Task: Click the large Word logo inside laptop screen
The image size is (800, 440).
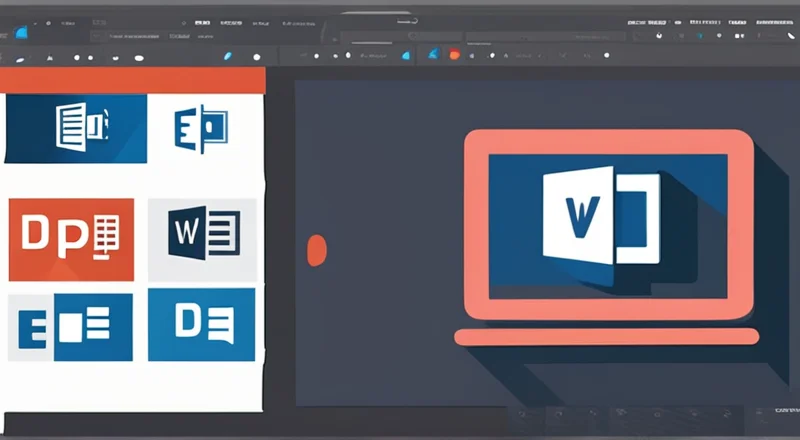Action: tap(602, 215)
